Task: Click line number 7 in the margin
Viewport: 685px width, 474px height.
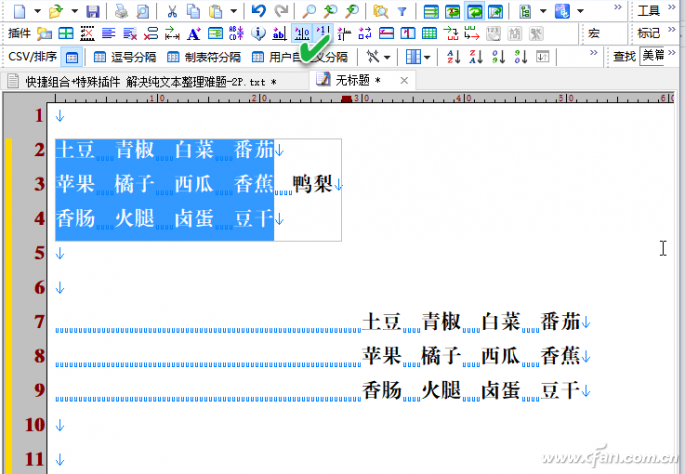Action: click(40, 322)
